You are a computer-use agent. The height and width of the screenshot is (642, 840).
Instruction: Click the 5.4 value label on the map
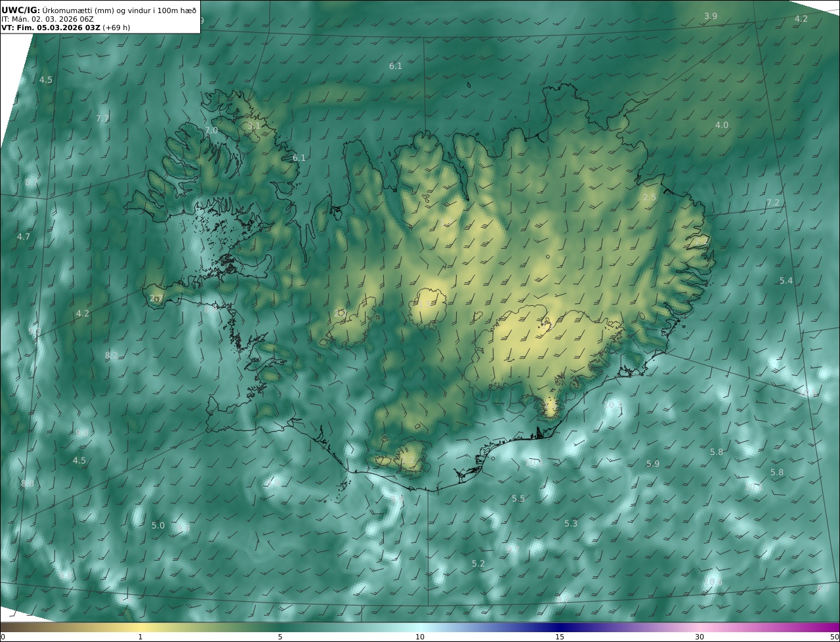[x=786, y=280]
